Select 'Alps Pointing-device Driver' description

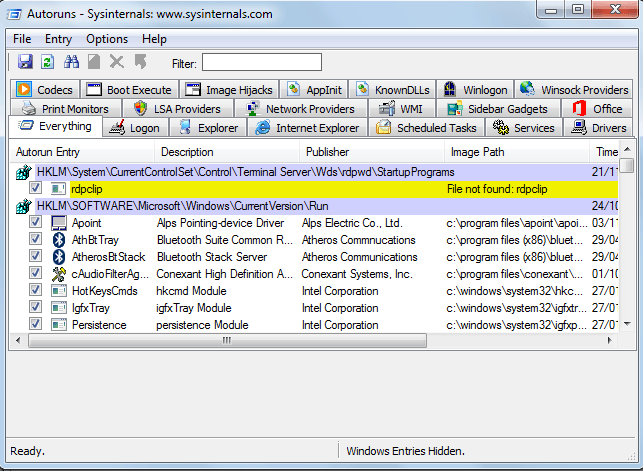[220, 223]
